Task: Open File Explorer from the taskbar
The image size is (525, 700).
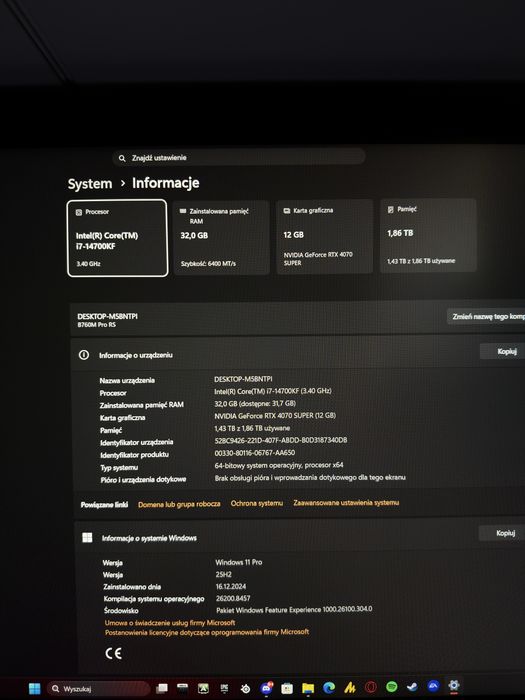Action: 308,688
